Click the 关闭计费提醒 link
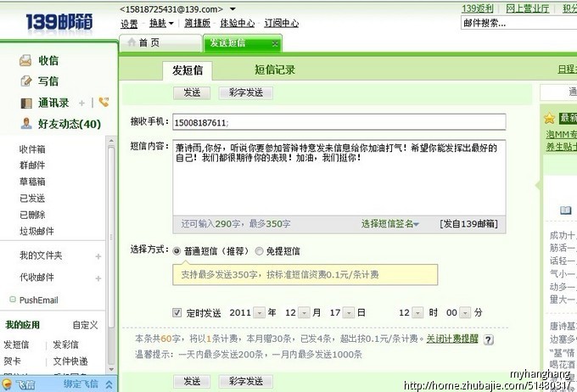 pos(452,339)
